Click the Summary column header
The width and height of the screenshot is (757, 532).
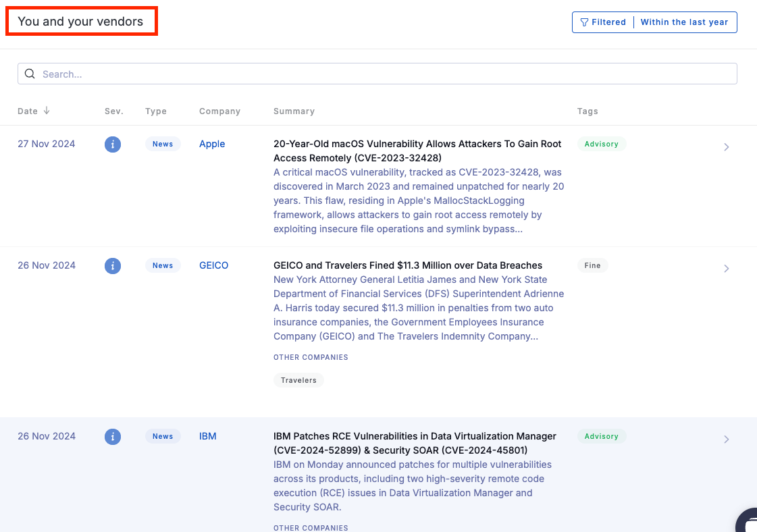point(294,111)
